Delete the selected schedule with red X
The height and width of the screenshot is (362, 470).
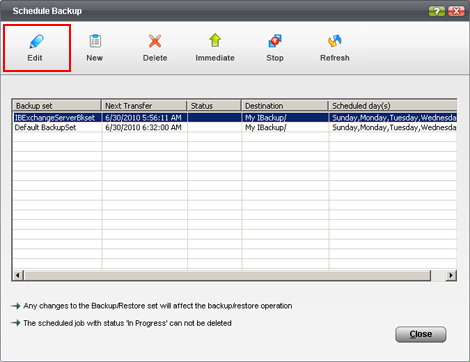pyautogui.click(x=155, y=41)
